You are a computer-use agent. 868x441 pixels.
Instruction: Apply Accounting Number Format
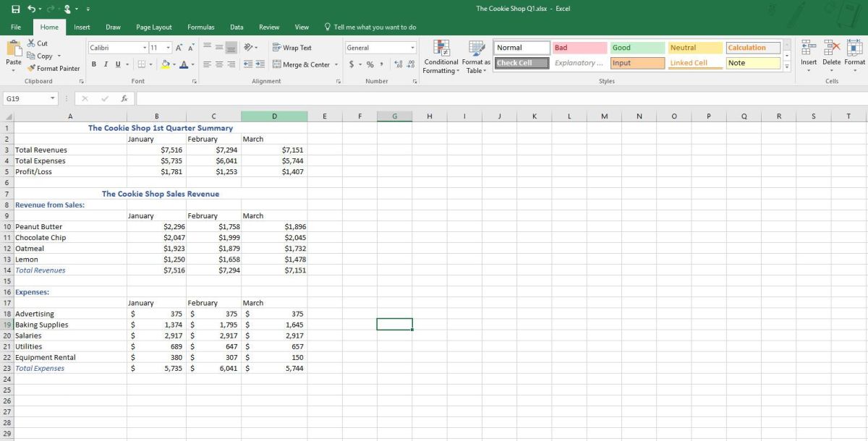[x=352, y=64]
